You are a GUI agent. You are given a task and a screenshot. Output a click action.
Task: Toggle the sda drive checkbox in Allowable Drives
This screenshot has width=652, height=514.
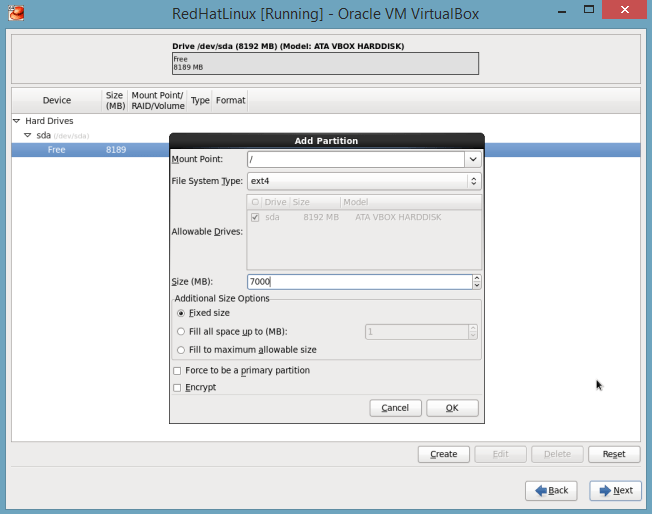click(255, 217)
